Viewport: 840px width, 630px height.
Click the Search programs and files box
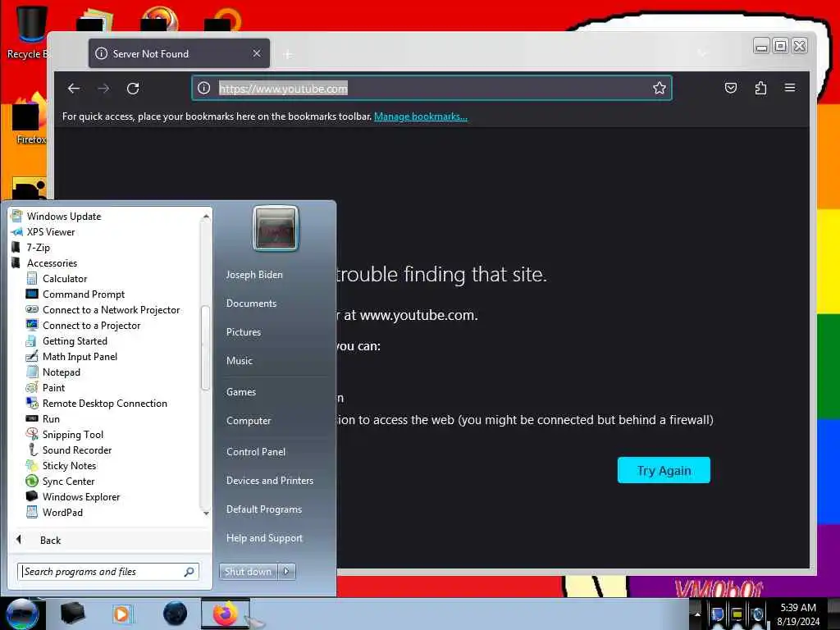coord(107,572)
